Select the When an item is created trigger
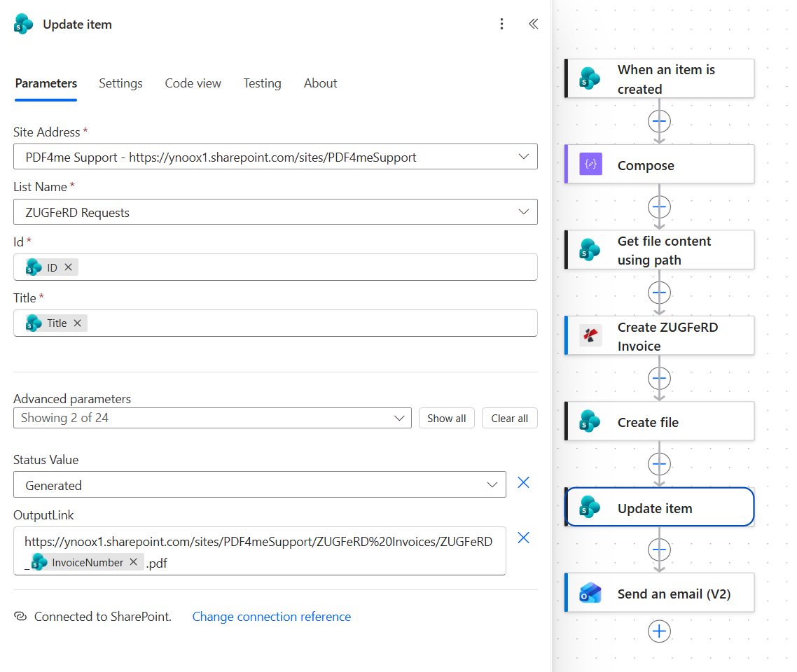Image resolution: width=797 pixels, height=672 pixels. [x=659, y=78]
